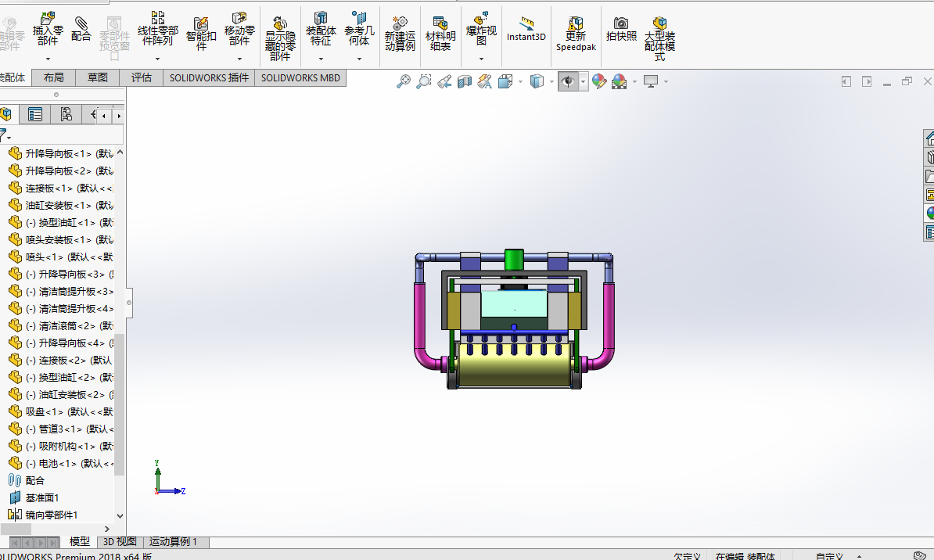934x560 pixels.
Task: Switch to 3D 视图 bottom tab
Action: tap(120, 541)
